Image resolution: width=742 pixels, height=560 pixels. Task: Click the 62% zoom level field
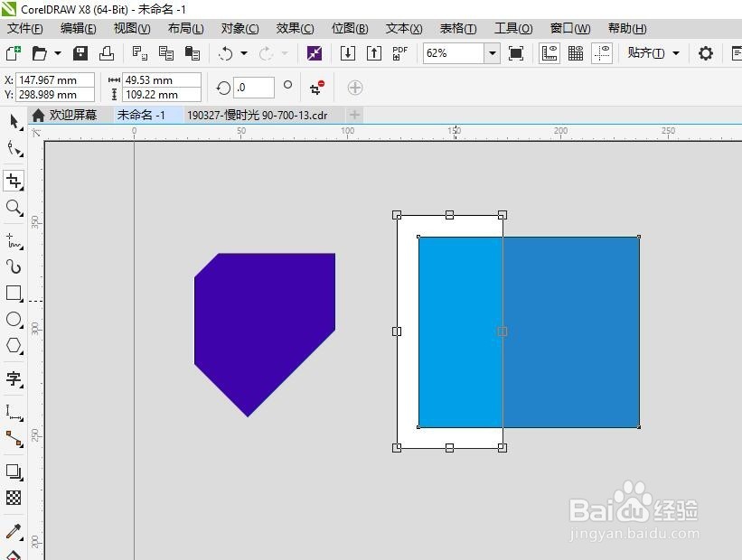coord(454,53)
